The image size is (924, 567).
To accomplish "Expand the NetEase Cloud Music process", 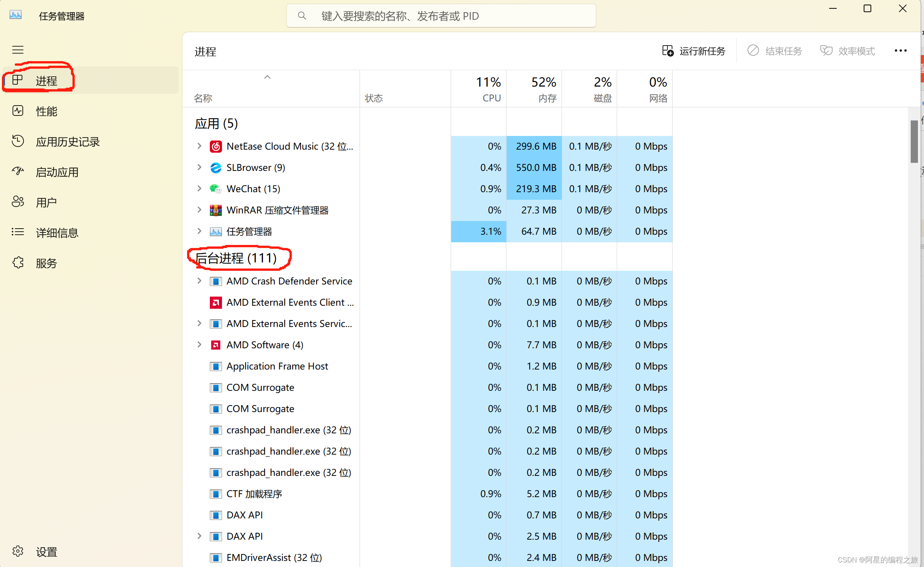I will click(x=199, y=146).
